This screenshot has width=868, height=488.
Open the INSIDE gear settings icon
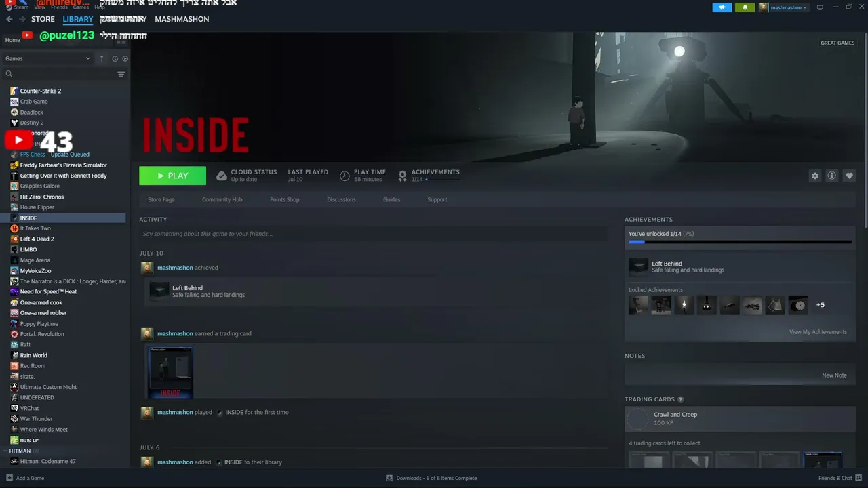pyautogui.click(x=814, y=176)
